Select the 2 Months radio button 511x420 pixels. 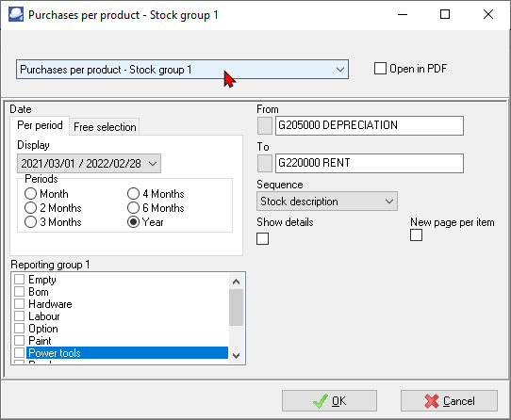click(x=30, y=208)
